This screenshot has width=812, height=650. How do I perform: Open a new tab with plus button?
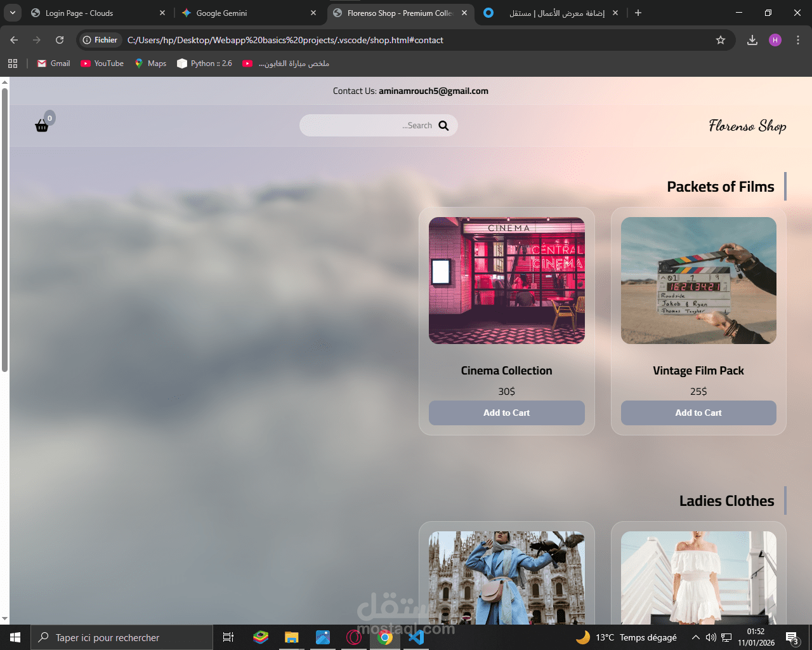[x=638, y=13]
